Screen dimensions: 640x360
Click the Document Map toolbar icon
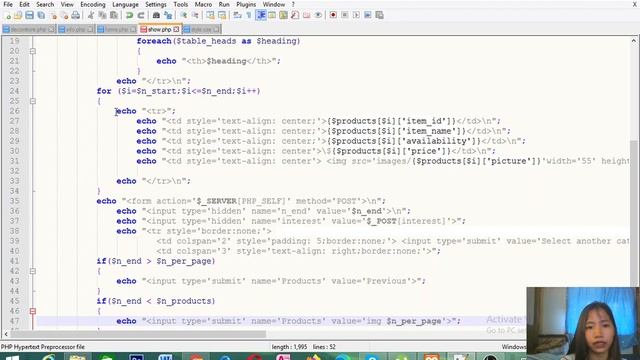[x=283, y=16]
